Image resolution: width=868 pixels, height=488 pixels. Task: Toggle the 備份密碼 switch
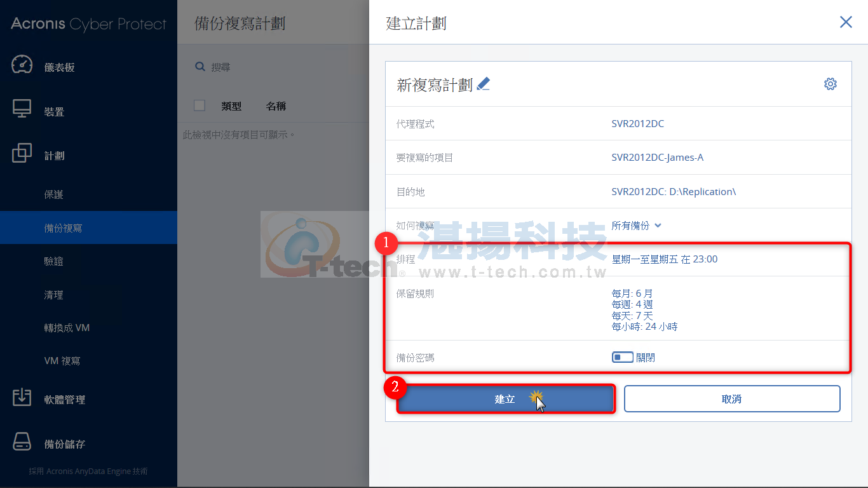pyautogui.click(x=623, y=358)
